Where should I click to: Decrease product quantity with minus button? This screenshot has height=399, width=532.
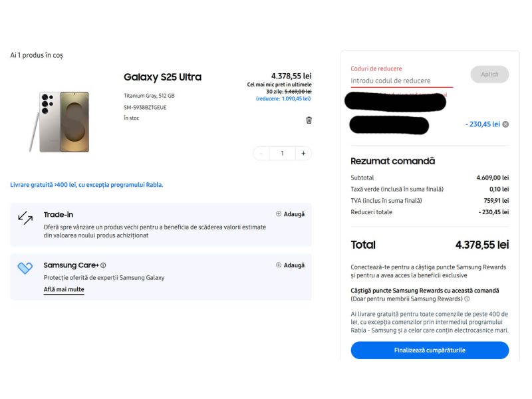point(261,153)
